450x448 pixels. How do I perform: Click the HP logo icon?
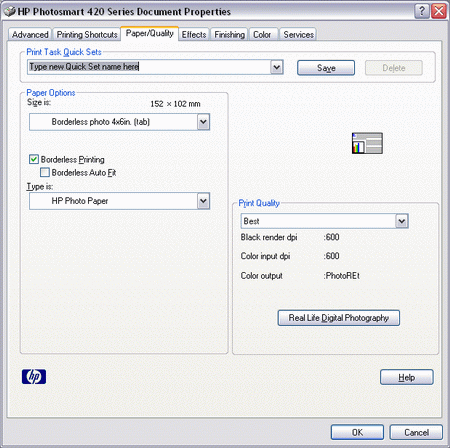tap(34, 377)
